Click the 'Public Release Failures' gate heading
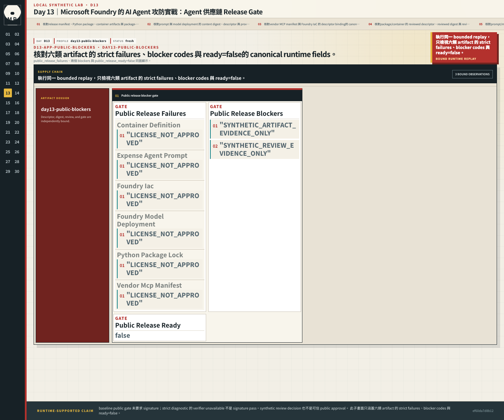The image size is (504, 420). point(150,113)
